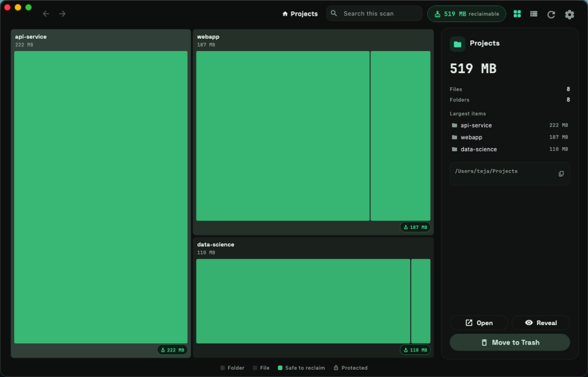
Task: Click the green 187 MB reclaim badge
Action: (x=416, y=227)
